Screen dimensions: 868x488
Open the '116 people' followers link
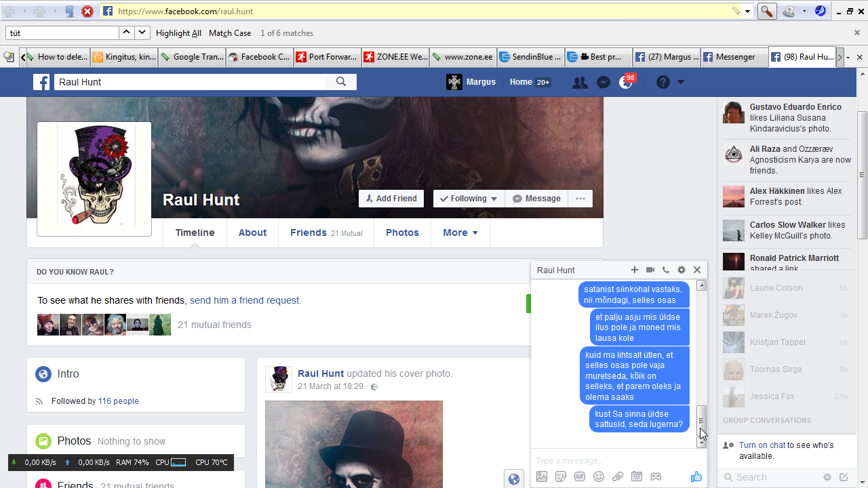point(118,401)
